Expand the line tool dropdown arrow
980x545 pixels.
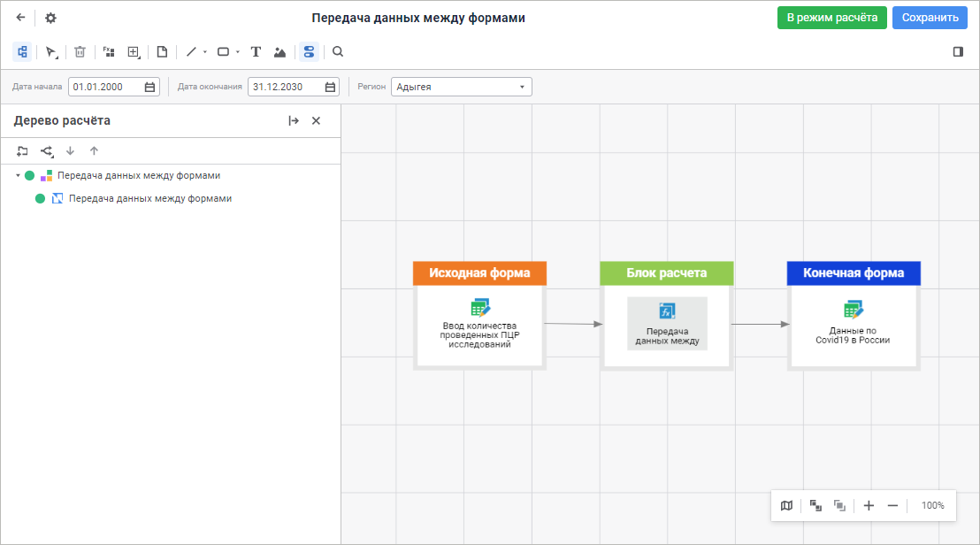click(x=205, y=52)
